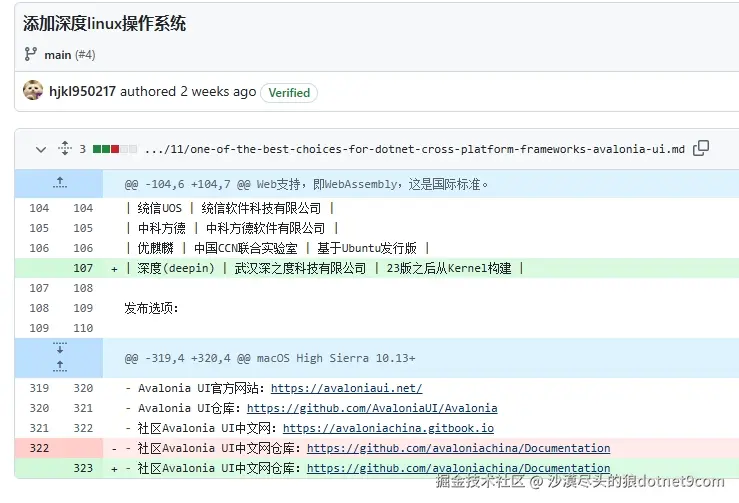Click the diffstat colored blocks
The image size is (739, 503).
click(115, 149)
